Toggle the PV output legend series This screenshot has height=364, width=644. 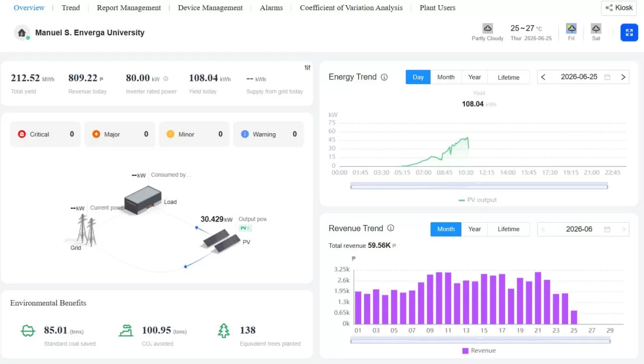click(478, 200)
